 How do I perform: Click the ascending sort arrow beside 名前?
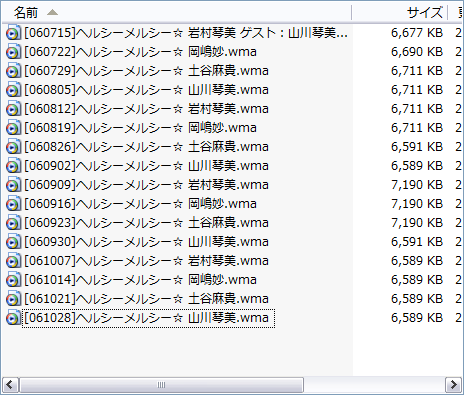point(52,13)
